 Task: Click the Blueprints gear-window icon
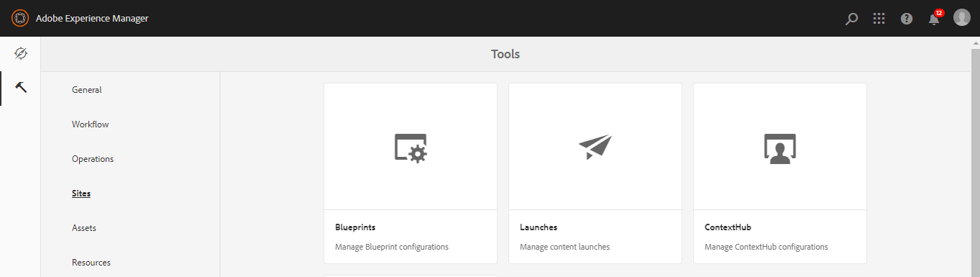point(411,147)
